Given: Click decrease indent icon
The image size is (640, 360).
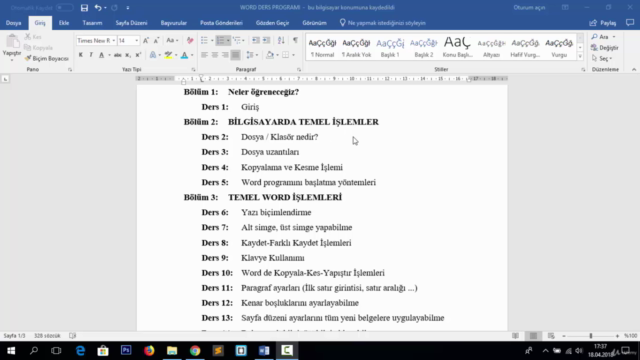Looking at the screenshot, I should [x=256, y=40].
